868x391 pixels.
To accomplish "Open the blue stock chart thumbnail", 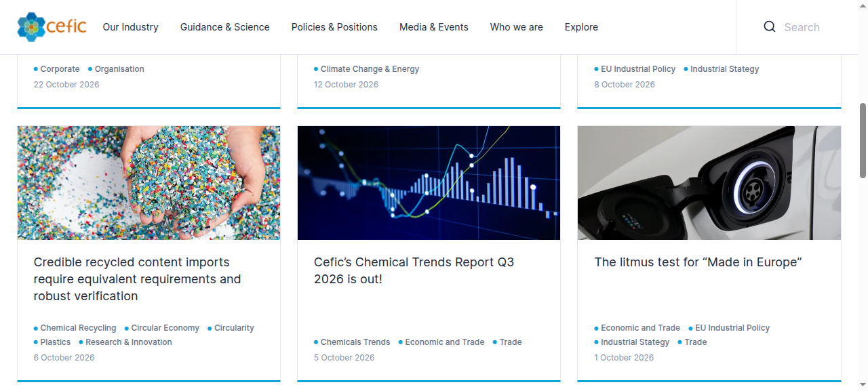I will 429,183.
